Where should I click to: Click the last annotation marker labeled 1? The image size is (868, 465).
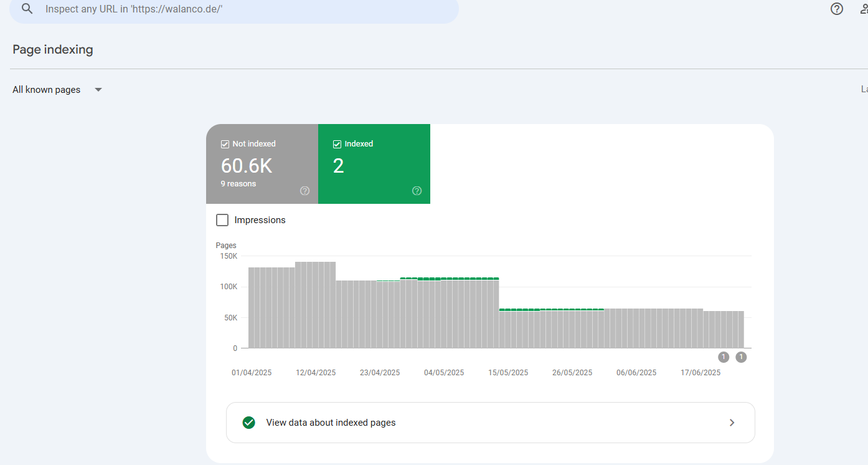(x=741, y=357)
